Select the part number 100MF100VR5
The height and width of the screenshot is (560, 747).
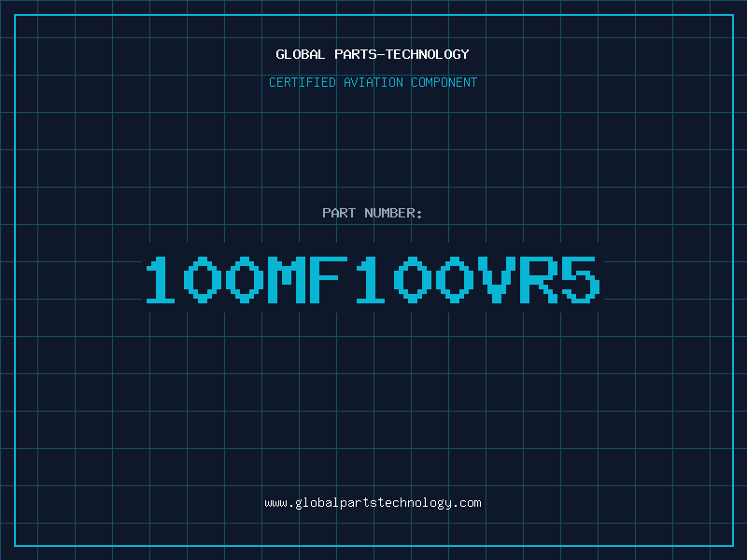pyautogui.click(x=373, y=279)
